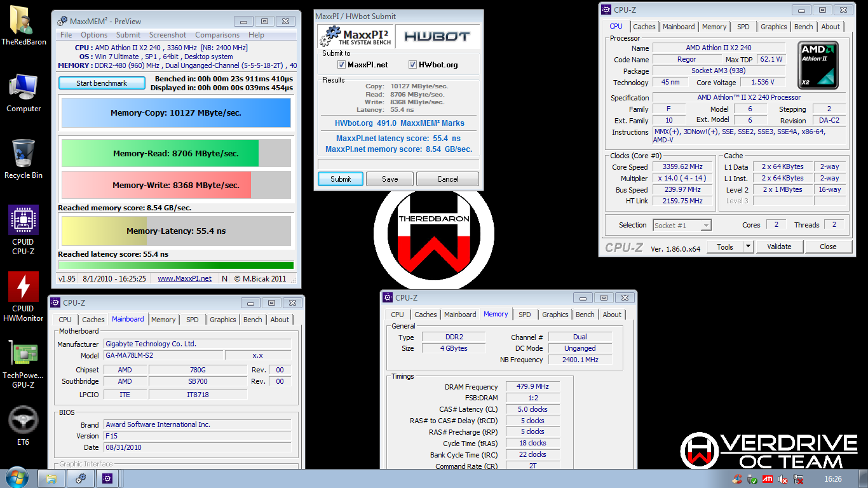Screen dimensions: 868x488
Task: Open the Comparisons menu in MaxxMEM
Action: [217, 35]
